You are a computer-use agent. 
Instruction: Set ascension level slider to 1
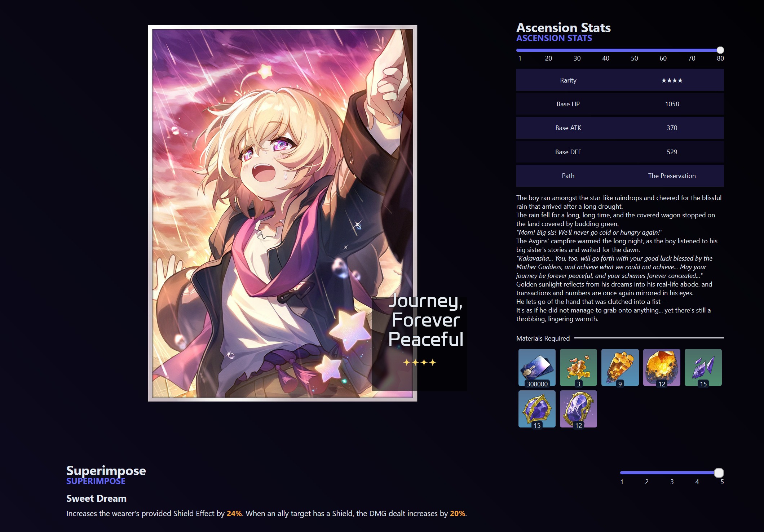[520, 50]
